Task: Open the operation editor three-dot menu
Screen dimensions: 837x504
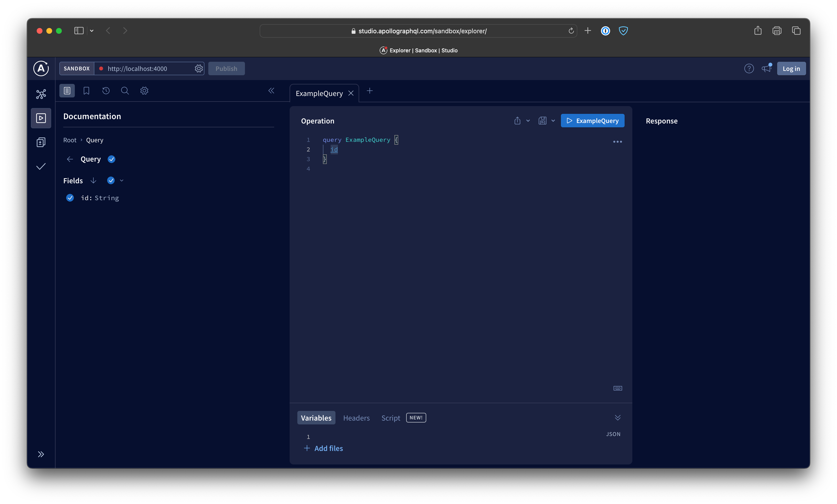Action: [618, 142]
